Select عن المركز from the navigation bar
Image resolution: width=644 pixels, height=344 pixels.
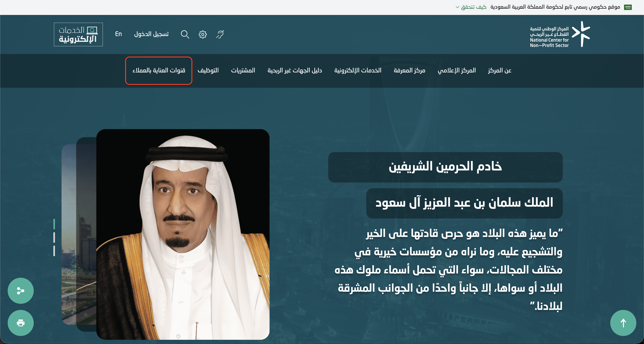499,70
